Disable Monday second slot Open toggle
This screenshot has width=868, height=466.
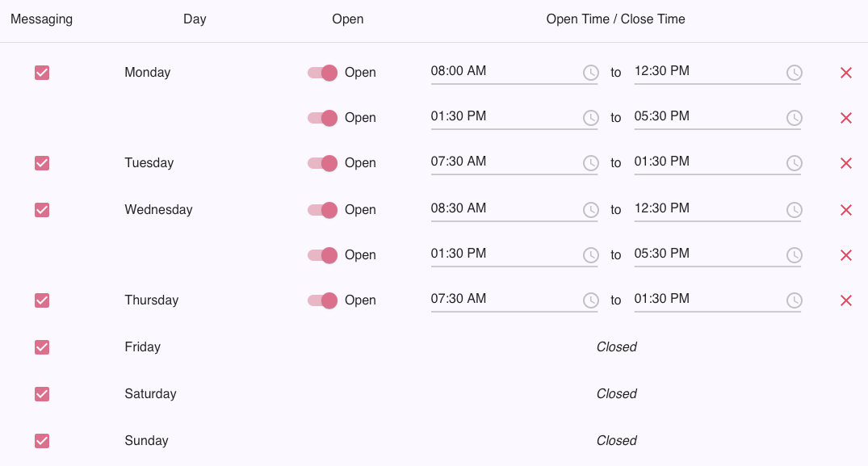323,118
